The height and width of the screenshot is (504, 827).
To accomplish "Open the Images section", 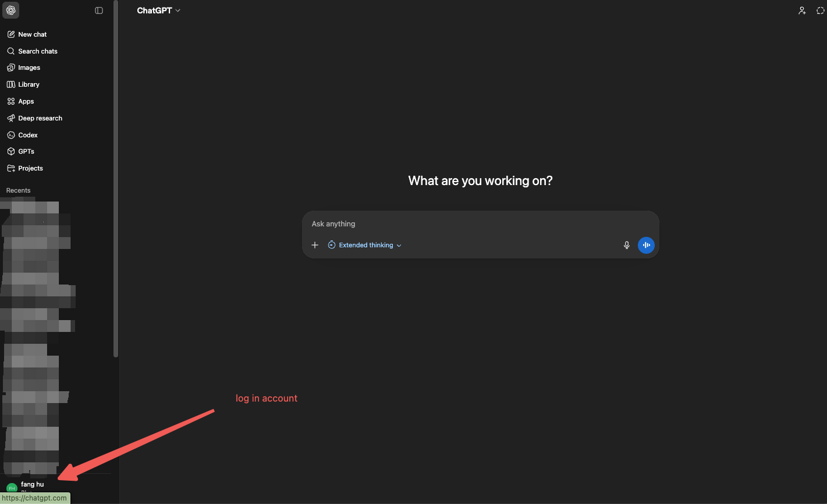I will click(29, 68).
